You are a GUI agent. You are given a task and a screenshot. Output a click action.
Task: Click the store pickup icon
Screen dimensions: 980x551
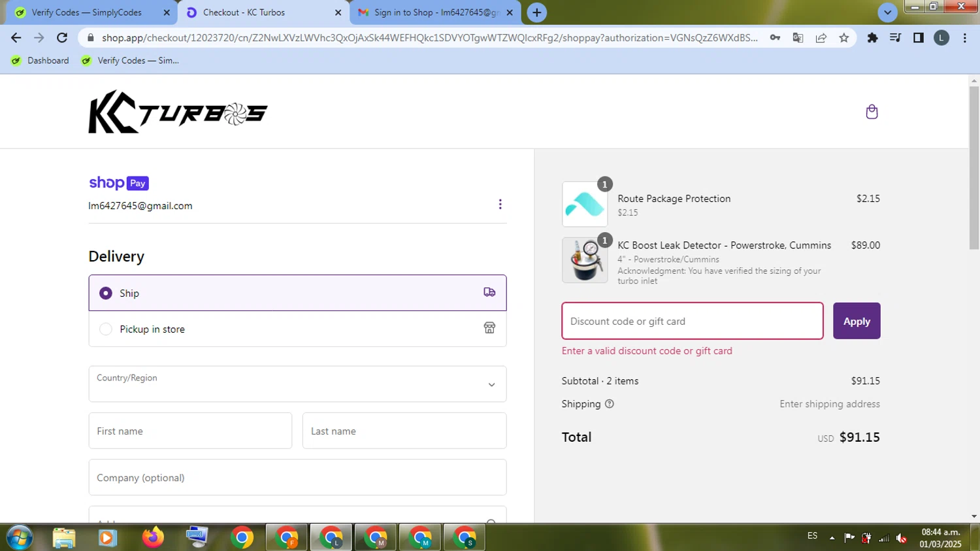pyautogui.click(x=489, y=327)
